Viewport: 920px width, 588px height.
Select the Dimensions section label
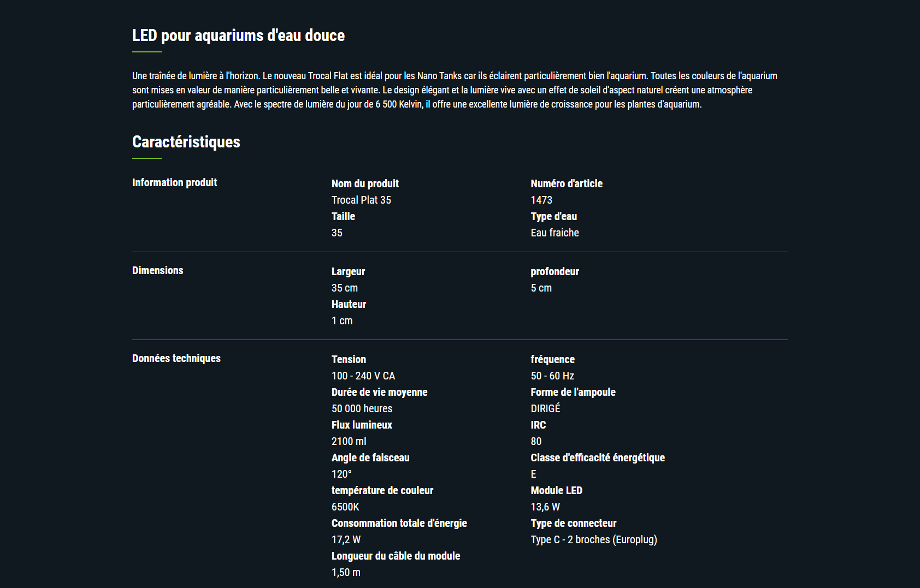tap(158, 270)
